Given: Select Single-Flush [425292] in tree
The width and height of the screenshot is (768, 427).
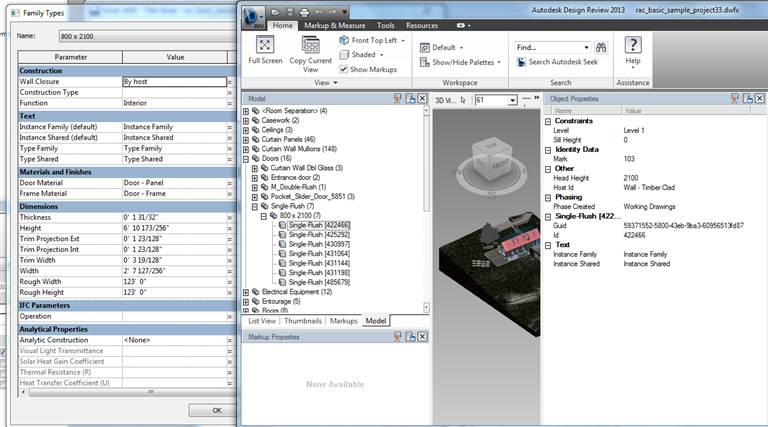Looking at the screenshot, I should click(x=317, y=235).
